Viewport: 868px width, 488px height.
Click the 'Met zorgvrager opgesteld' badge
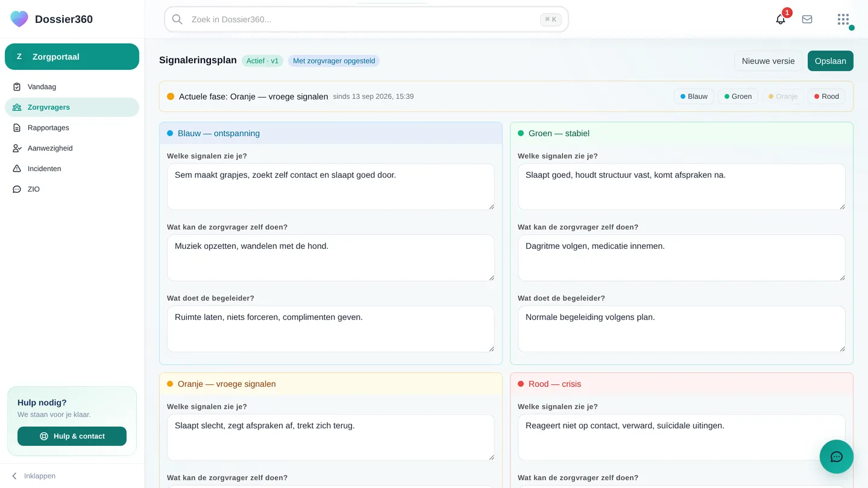334,61
